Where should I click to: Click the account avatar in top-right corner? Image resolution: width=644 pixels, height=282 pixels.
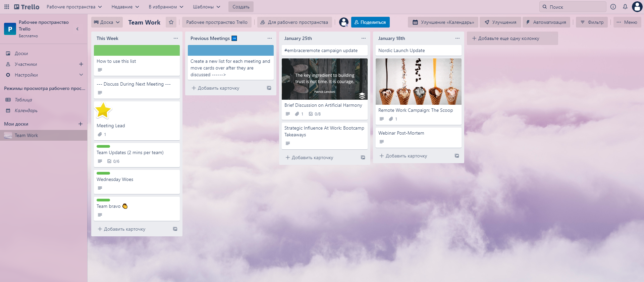pos(637,7)
